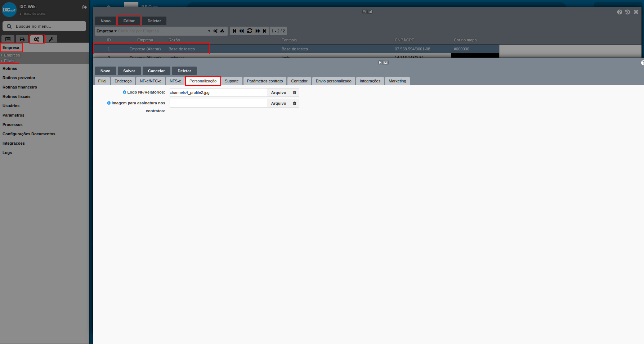Click Arquivo for the contract signature image
The height and width of the screenshot is (344, 644).
[279, 103]
